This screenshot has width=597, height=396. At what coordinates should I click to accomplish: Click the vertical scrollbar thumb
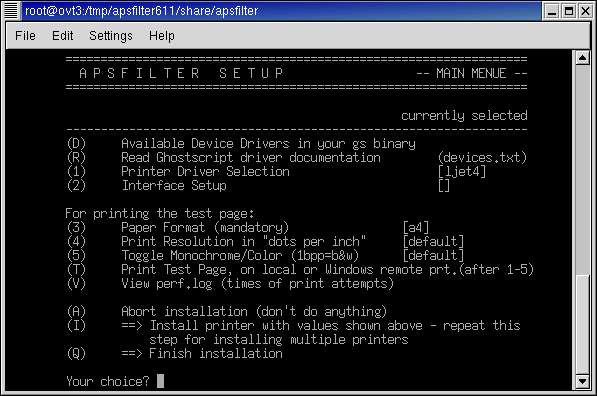point(582,324)
